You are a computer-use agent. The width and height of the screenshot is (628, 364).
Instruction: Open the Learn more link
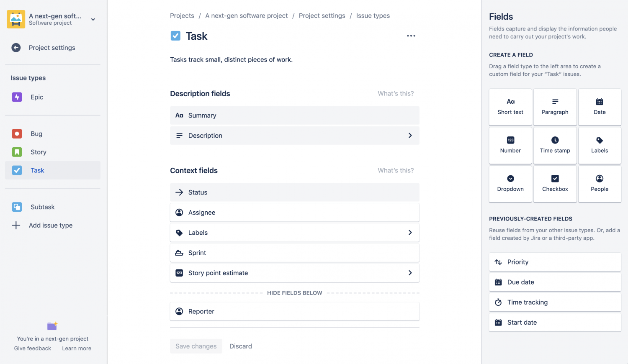[x=77, y=349]
